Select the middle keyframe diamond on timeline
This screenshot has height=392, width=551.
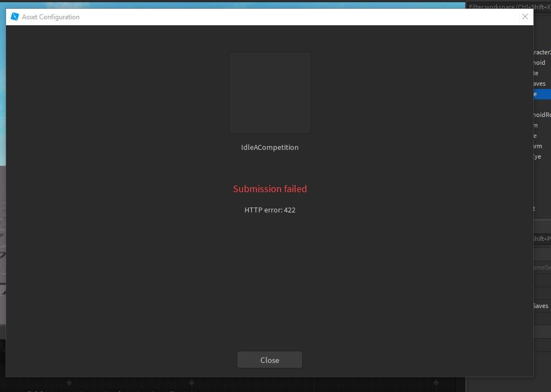click(x=192, y=382)
